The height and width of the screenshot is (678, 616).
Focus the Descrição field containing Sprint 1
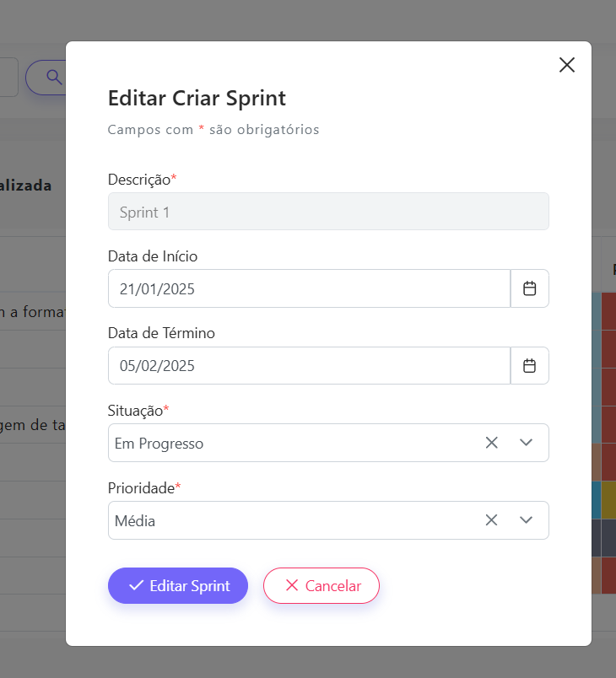point(328,212)
